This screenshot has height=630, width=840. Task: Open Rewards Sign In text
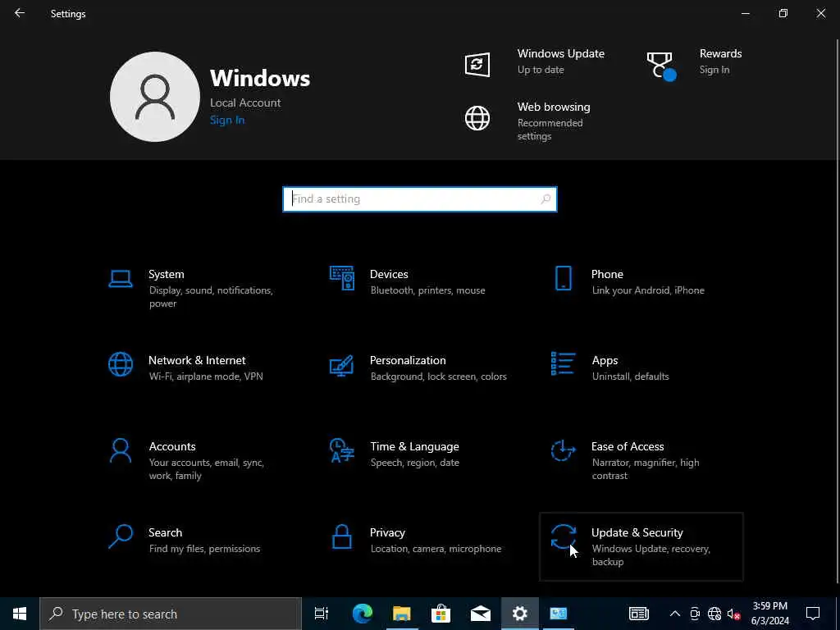pos(714,70)
